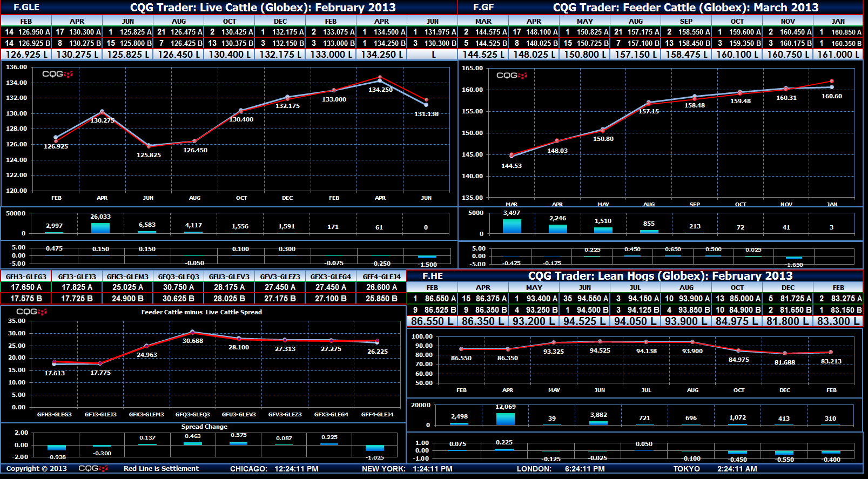The width and height of the screenshot is (868, 479).
Task: Click the CQG logo in the footer bar
Action: click(x=93, y=468)
